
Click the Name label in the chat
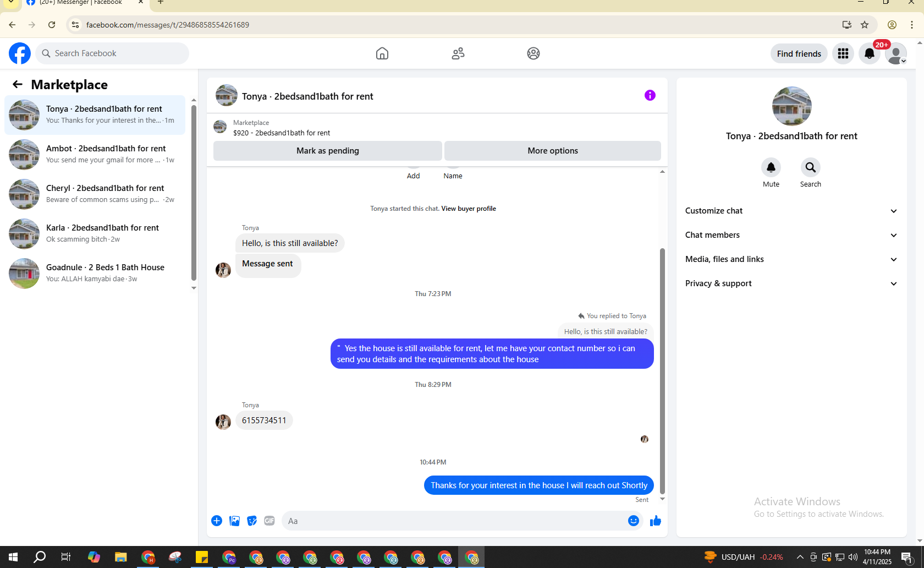[453, 176]
